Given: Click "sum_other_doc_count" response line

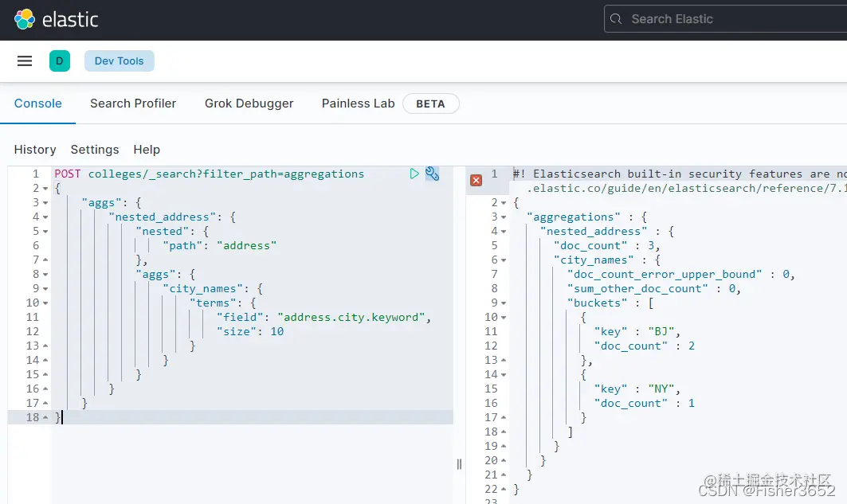Looking at the screenshot, I should click(654, 289).
